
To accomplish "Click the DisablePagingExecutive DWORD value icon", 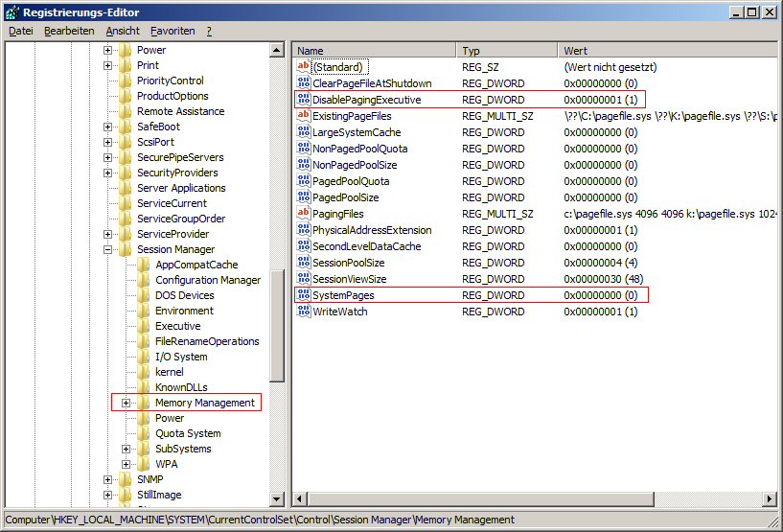I will tap(304, 100).
